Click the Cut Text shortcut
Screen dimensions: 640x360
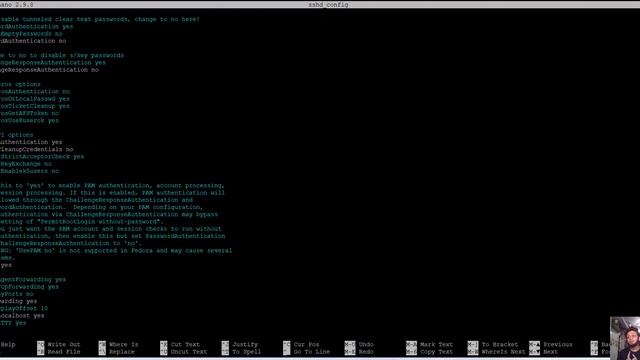(x=180, y=344)
